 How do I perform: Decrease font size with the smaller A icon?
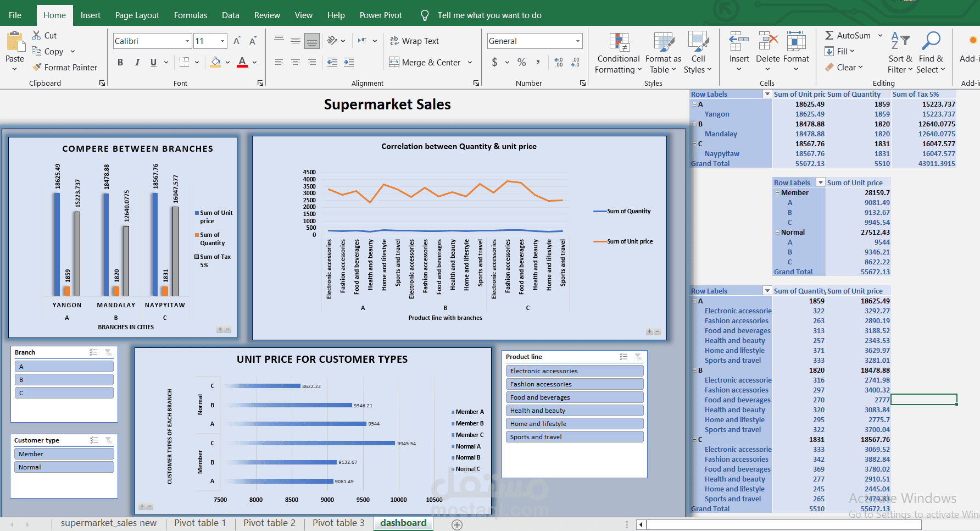[253, 41]
